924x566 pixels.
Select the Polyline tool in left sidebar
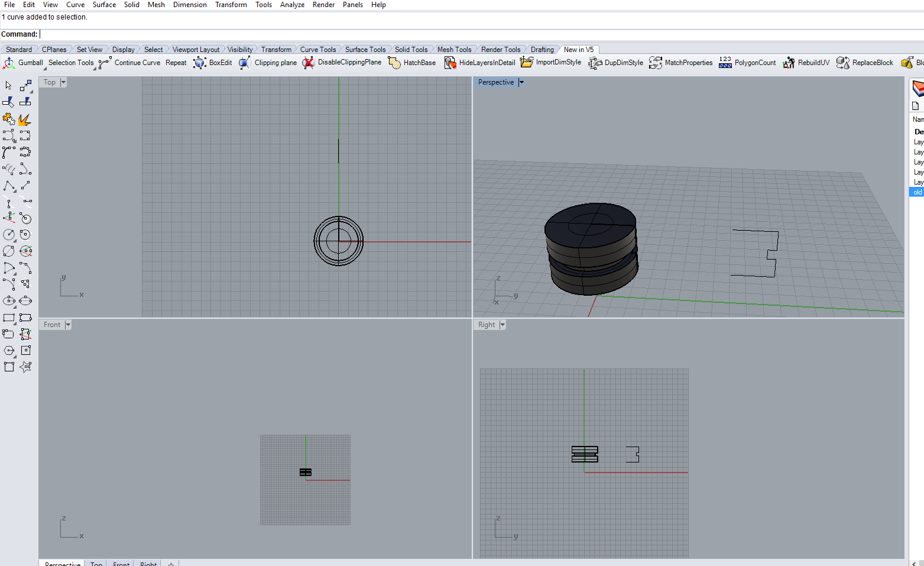(8, 186)
